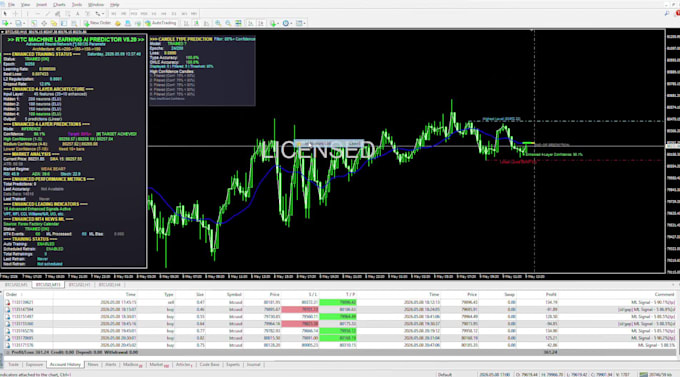The image size is (680, 377).
Task: Open the Window menu
Action: pyautogui.click(x=96, y=4)
